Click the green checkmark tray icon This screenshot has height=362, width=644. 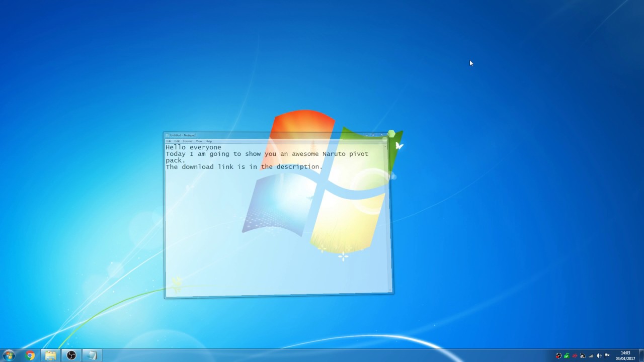coord(567,355)
